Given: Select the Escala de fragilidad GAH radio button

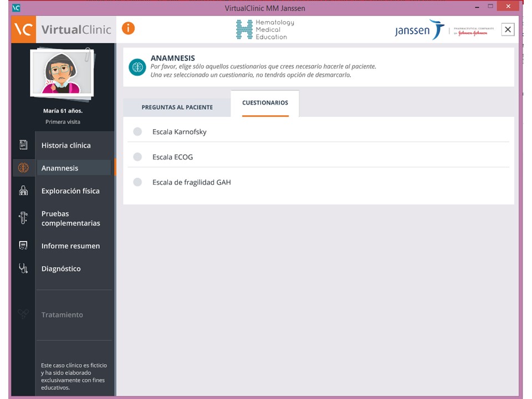Looking at the screenshot, I should (x=137, y=182).
